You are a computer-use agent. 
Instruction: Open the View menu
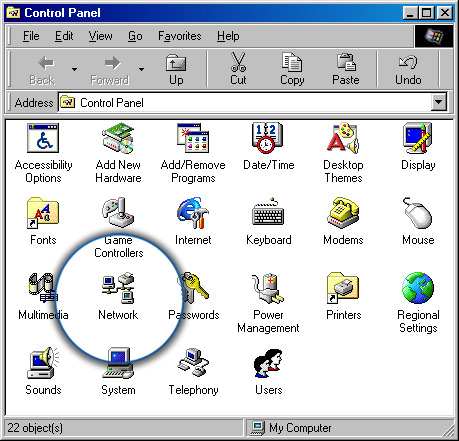[x=100, y=36]
